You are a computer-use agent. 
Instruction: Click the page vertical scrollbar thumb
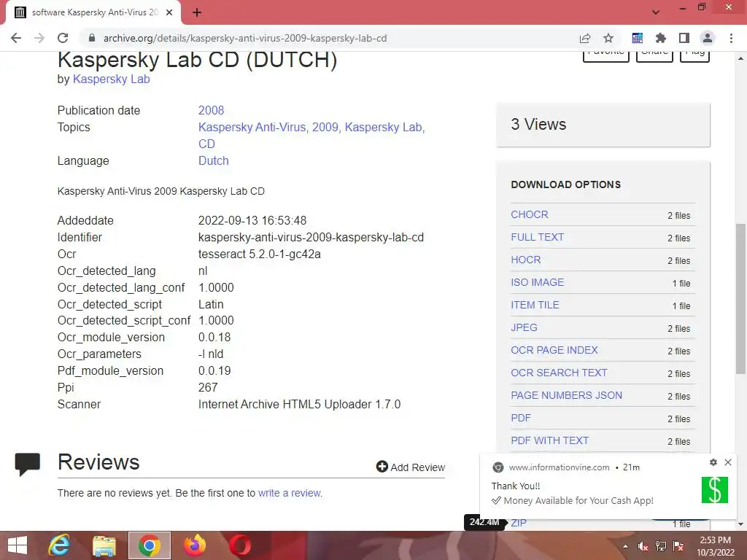coord(741,299)
